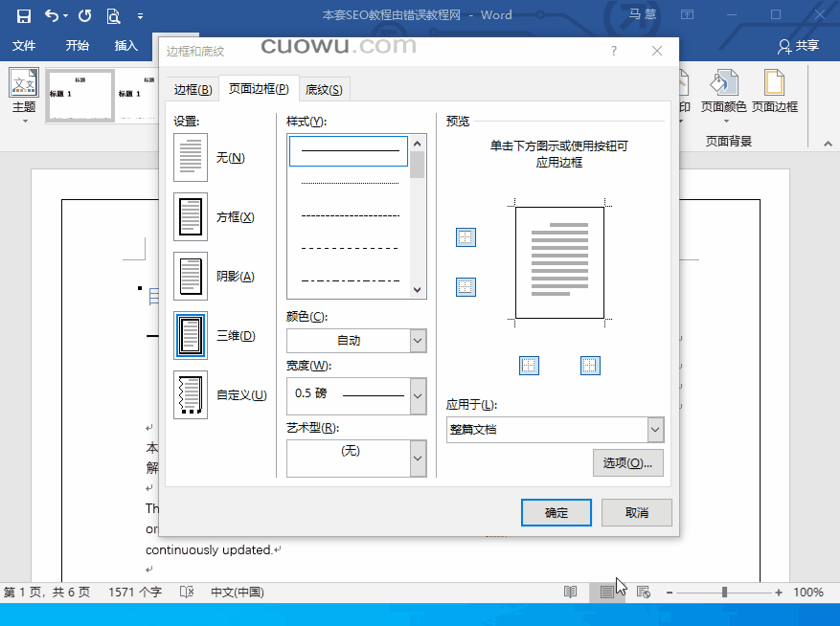Image resolution: width=840 pixels, height=626 pixels.
Task: Switch to the 底纹(S) dialog tab
Action: [x=324, y=89]
